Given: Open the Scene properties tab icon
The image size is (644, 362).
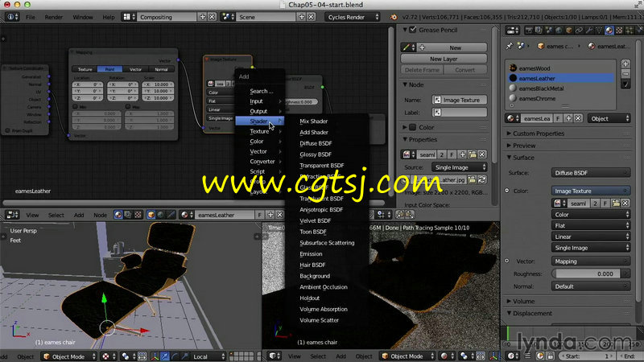Looking at the screenshot, I should [549, 30].
